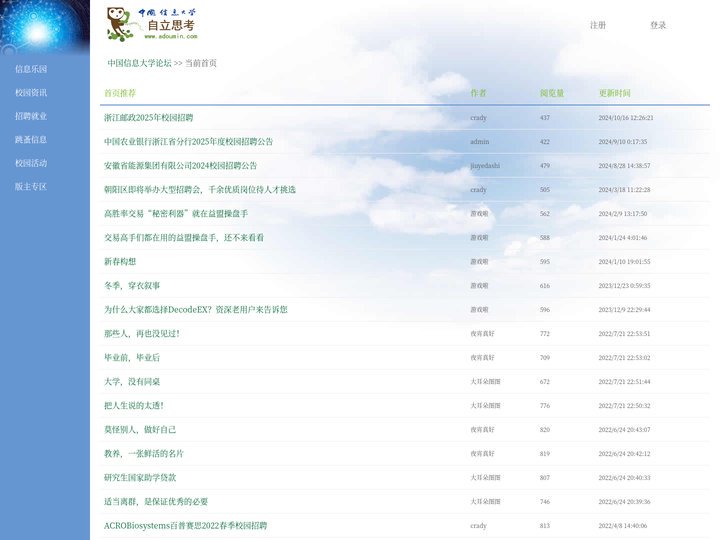
Task: Click the 作者 column header
Action: 478,93
